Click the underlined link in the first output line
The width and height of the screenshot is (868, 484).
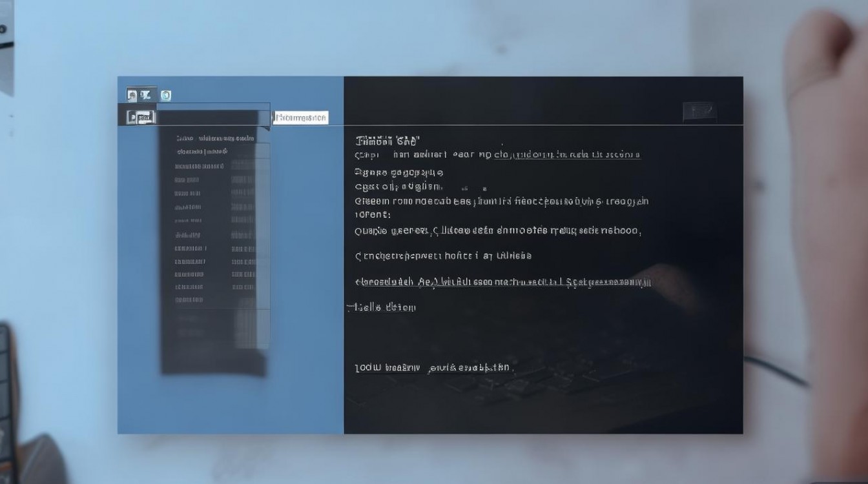568,154
